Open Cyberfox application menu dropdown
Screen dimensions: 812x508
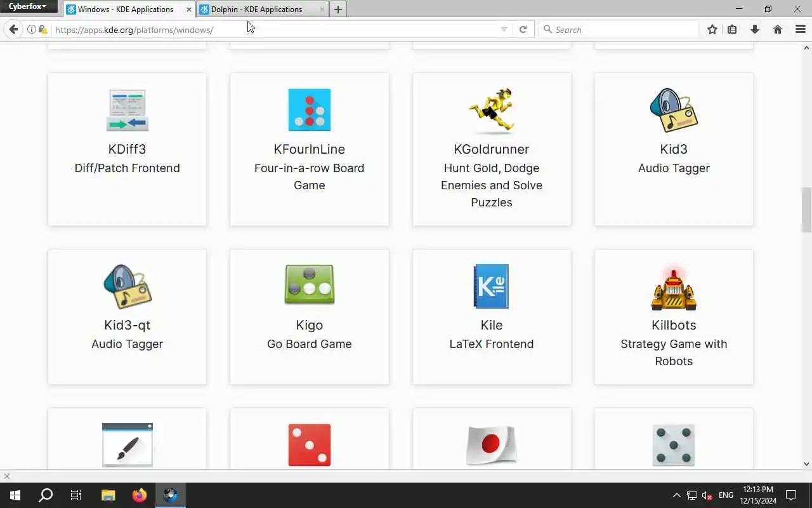[28, 6]
